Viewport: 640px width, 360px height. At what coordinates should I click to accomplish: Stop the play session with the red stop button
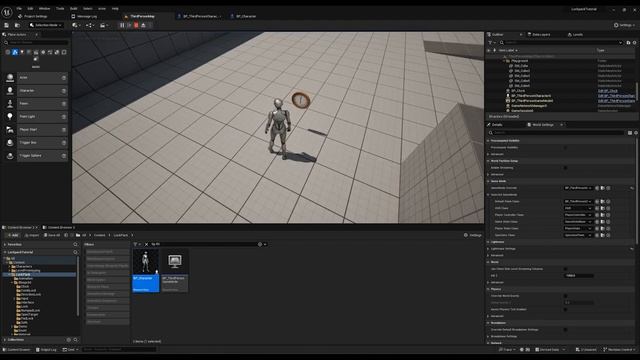coord(136,25)
